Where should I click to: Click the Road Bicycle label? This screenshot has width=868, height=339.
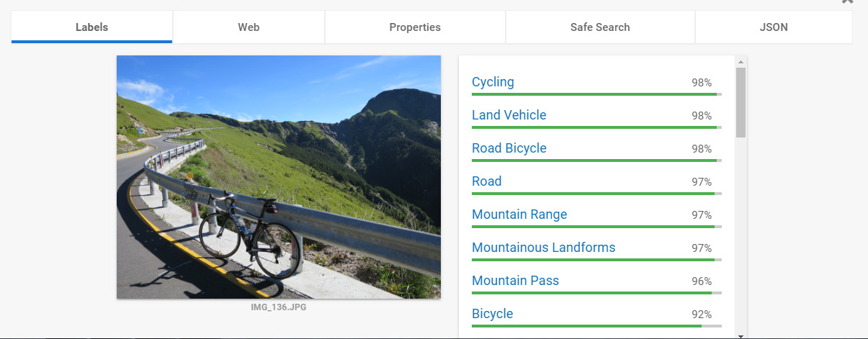[509, 148]
